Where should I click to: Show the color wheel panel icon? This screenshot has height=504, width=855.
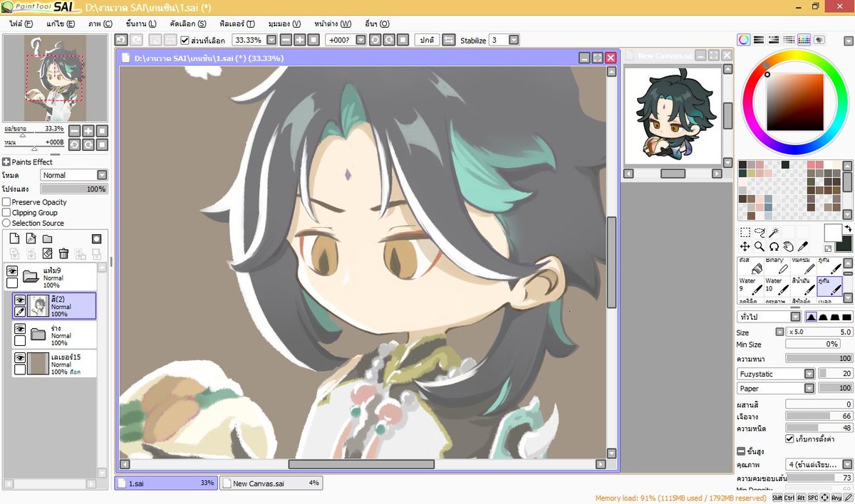pos(744,40)
